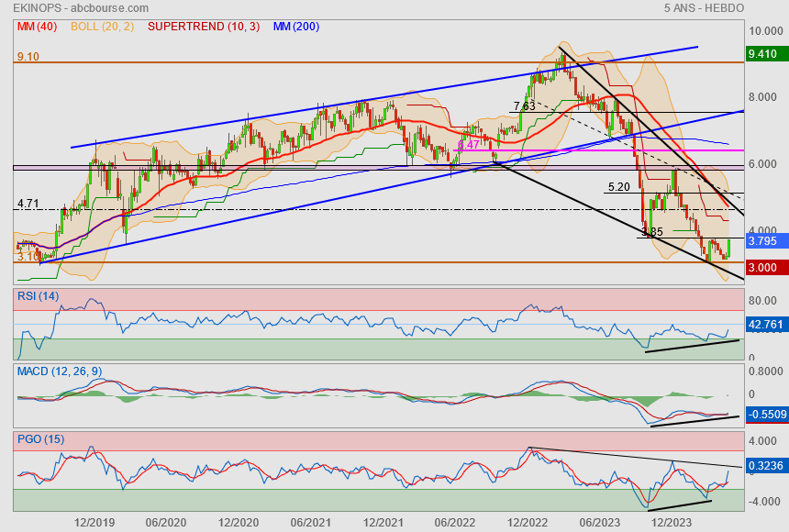Click the 9.10 resistance level label

pyautogui.click(x=28, y=56)
